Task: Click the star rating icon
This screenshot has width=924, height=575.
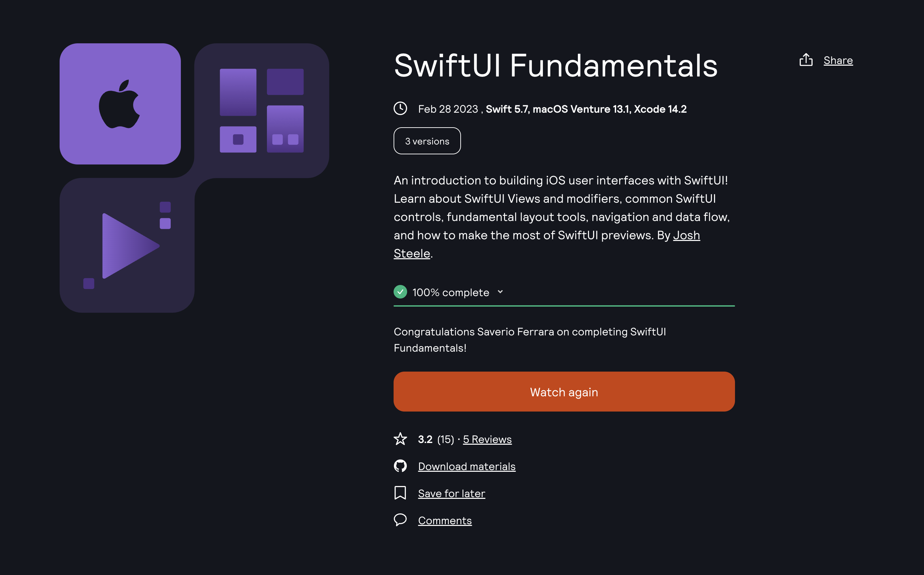Action: (400, 439)
